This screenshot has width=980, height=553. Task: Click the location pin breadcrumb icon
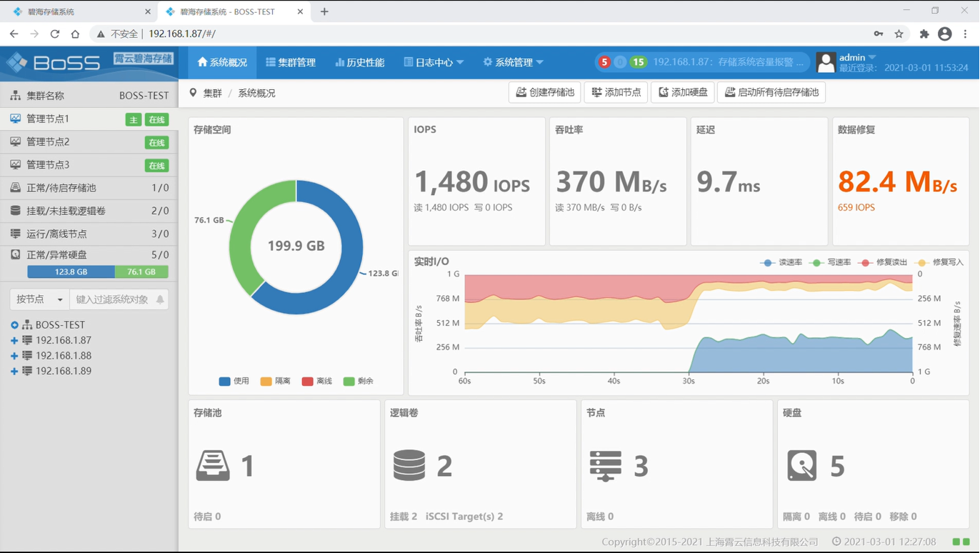click(x=193, y=93)
